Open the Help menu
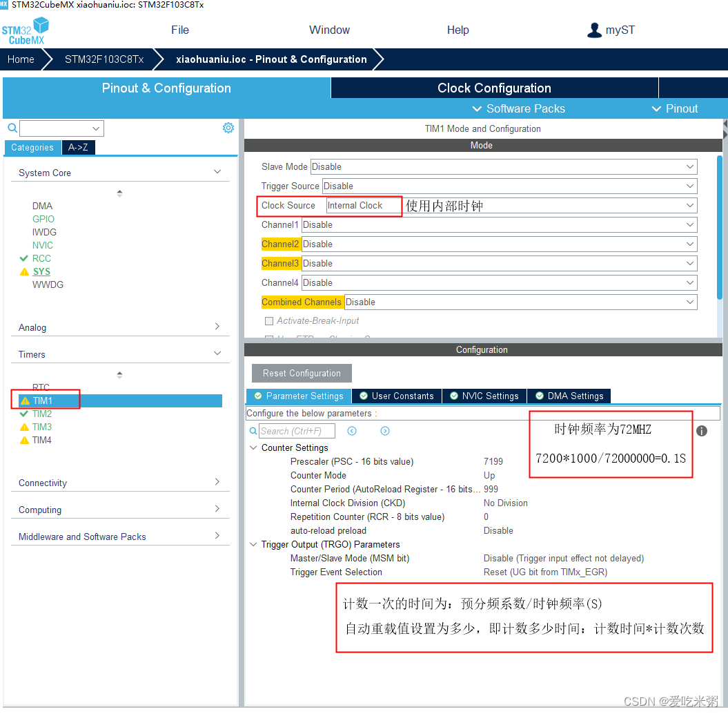The height and width of the screenshot is (714, 728). coord(458,30)
